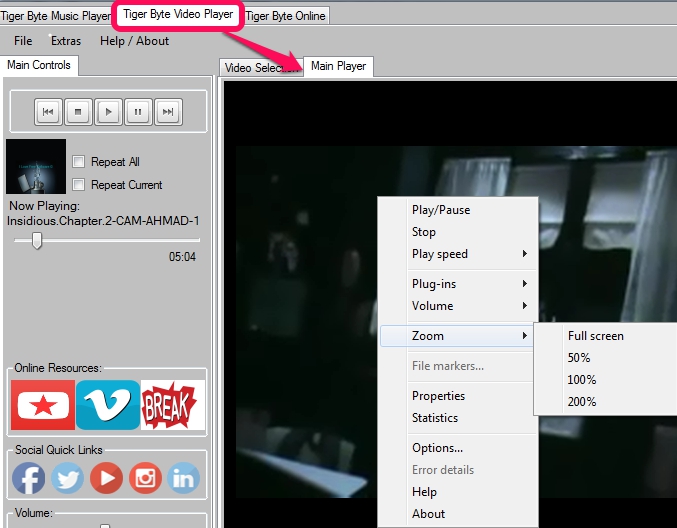The image size is (677, 528).
Task: Open the Twitter social quick link
Action: pyautogui.click(x=67, y=478)
